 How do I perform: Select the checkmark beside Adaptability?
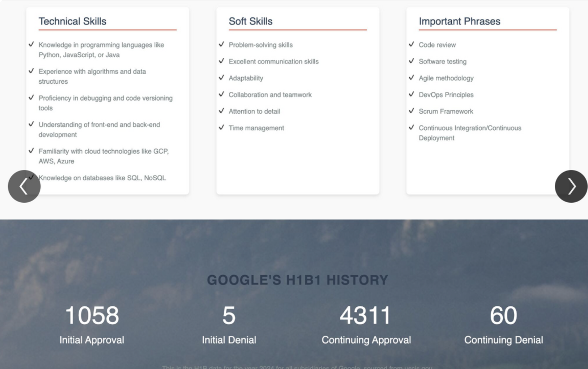(x=222, y=78)
